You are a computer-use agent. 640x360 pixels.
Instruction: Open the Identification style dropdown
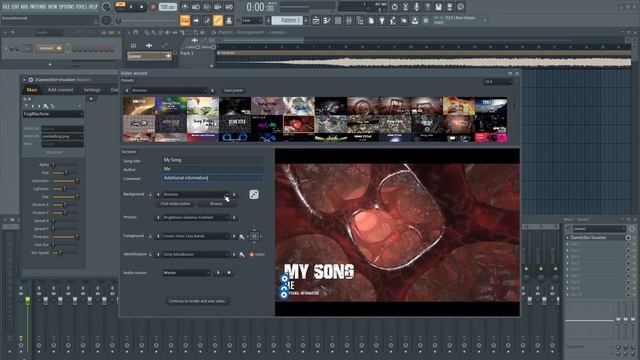196,254
